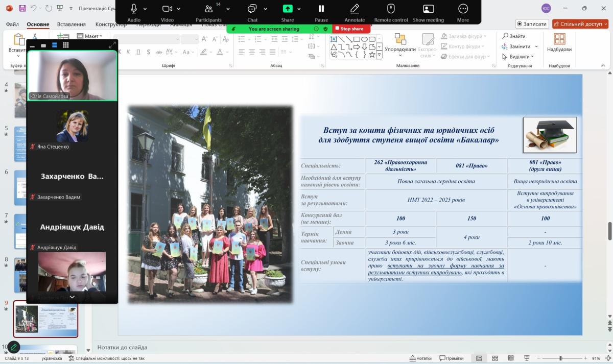The image size is (613, 364).
Task: Click the Надбудови add-ins icon
Action: click(559, 39)
